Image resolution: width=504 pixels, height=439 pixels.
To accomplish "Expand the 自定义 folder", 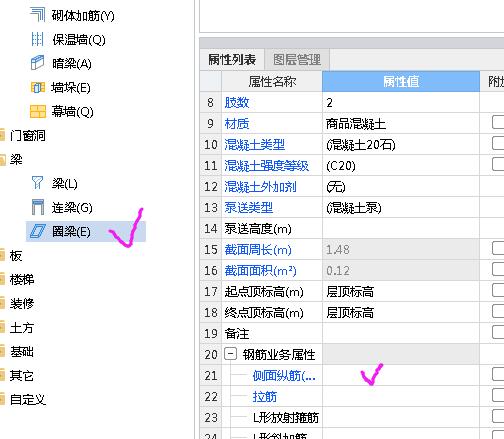I will 3,399.
